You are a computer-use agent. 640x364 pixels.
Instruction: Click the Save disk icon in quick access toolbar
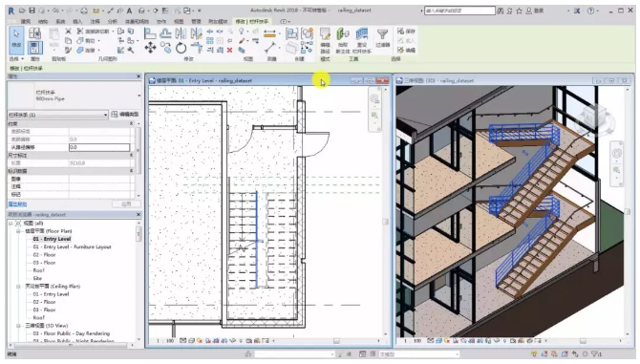(32, 11)
